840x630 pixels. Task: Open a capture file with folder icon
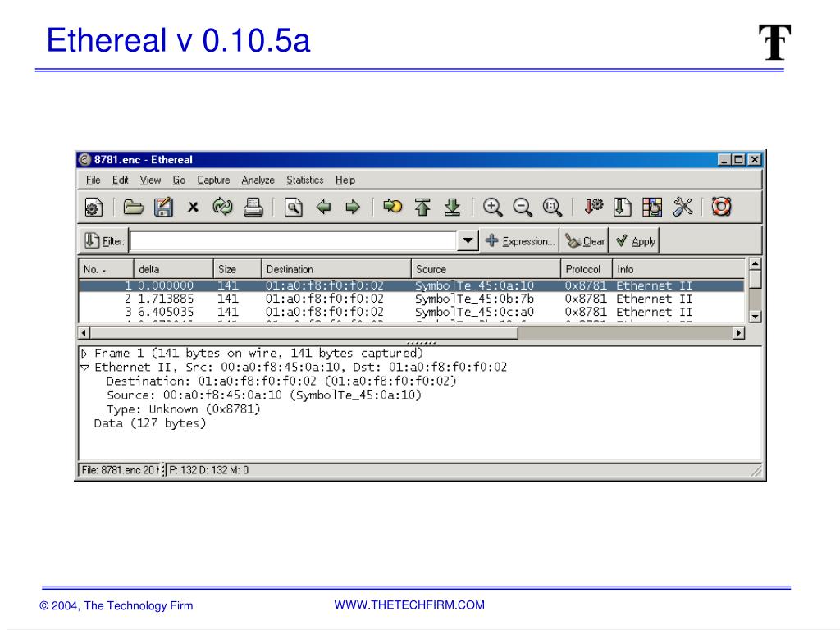pyautogui.click(x=134, y=208)
